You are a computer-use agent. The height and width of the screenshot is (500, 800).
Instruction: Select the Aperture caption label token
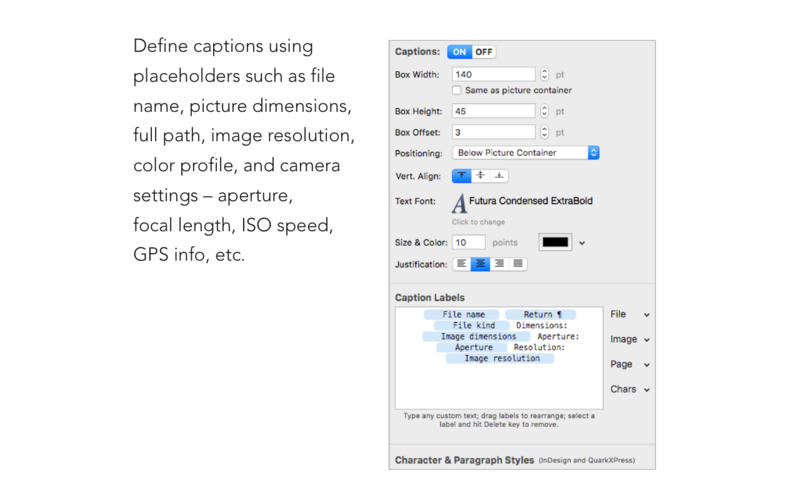click(472, 347)
